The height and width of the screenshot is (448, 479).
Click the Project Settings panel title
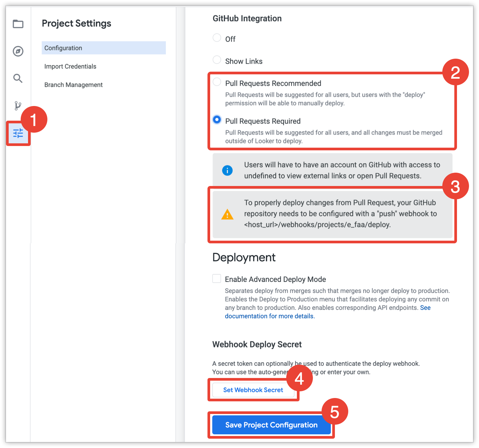[76, 23]
